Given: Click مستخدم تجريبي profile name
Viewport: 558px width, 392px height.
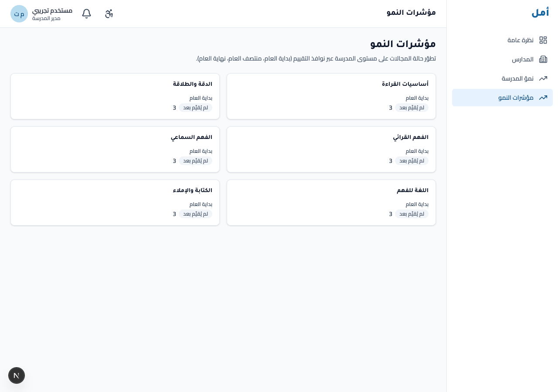Looking at the screenshot, I should point(52,10).
